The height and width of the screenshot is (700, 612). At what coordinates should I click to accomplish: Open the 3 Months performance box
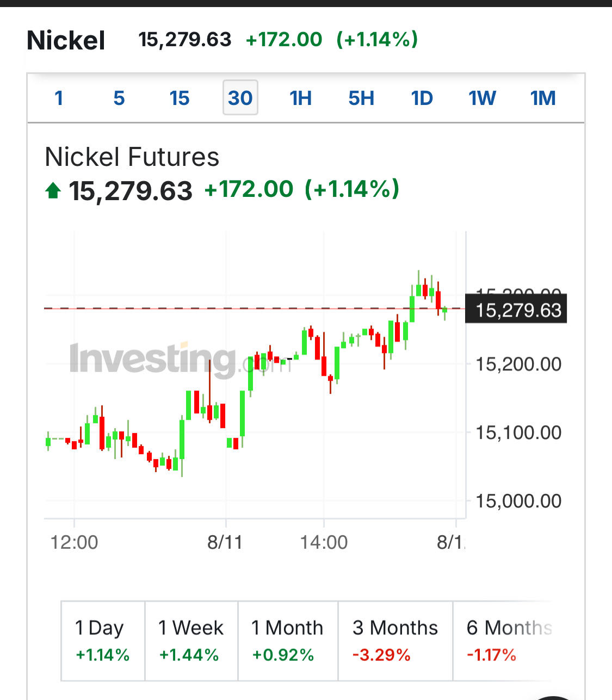(395, 641)
